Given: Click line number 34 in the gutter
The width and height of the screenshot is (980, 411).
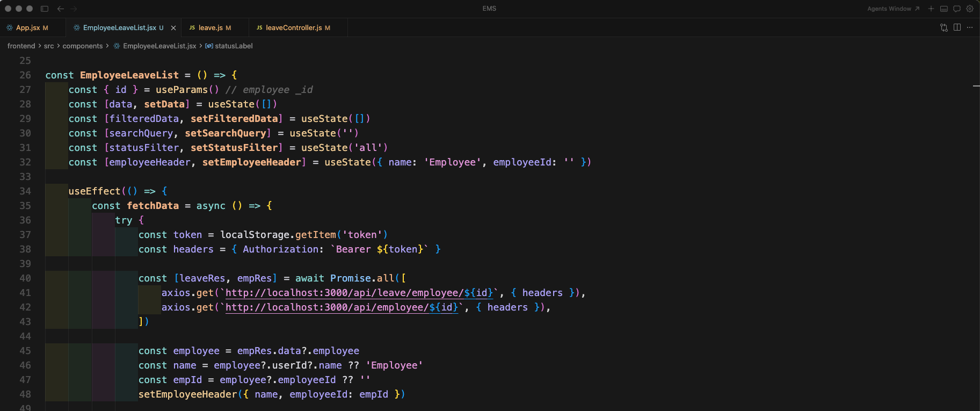Looking at the screenshot, I should 25,191.
